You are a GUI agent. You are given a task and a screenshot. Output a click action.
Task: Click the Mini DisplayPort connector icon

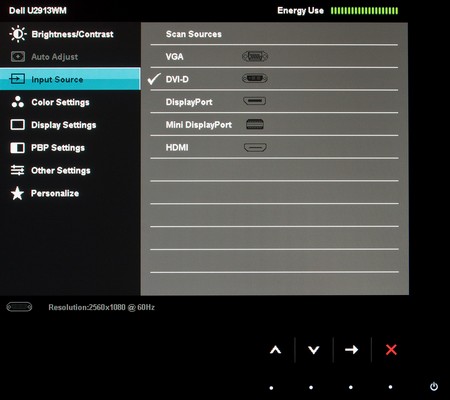(255, 124)
